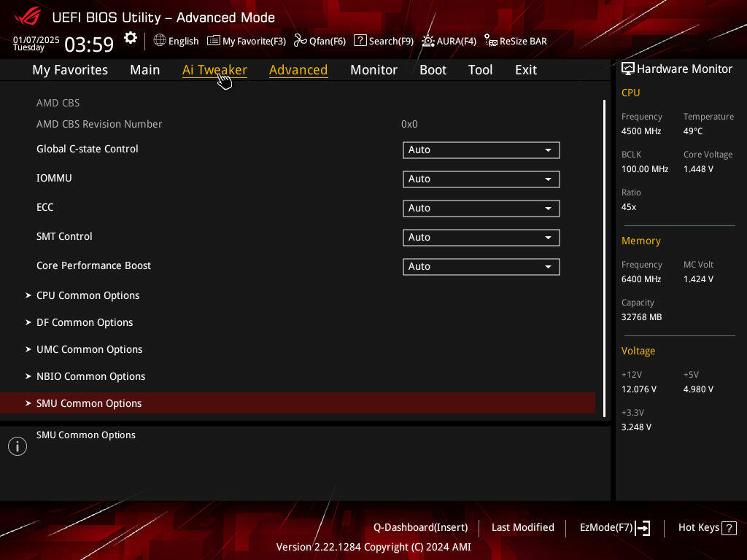Screen dimensions: 747x560
Task: Click the ROG logo icon
Action: tap(28, 16)
